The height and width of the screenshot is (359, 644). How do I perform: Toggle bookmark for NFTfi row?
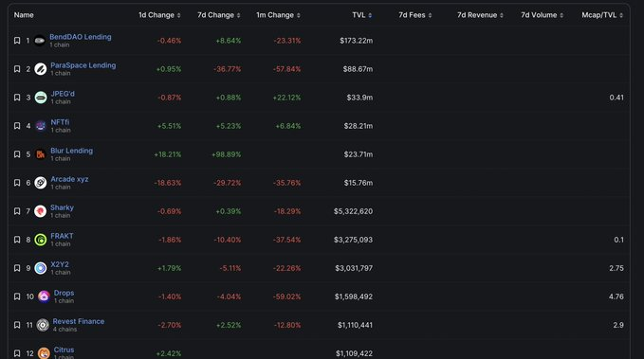click(17, 126)
